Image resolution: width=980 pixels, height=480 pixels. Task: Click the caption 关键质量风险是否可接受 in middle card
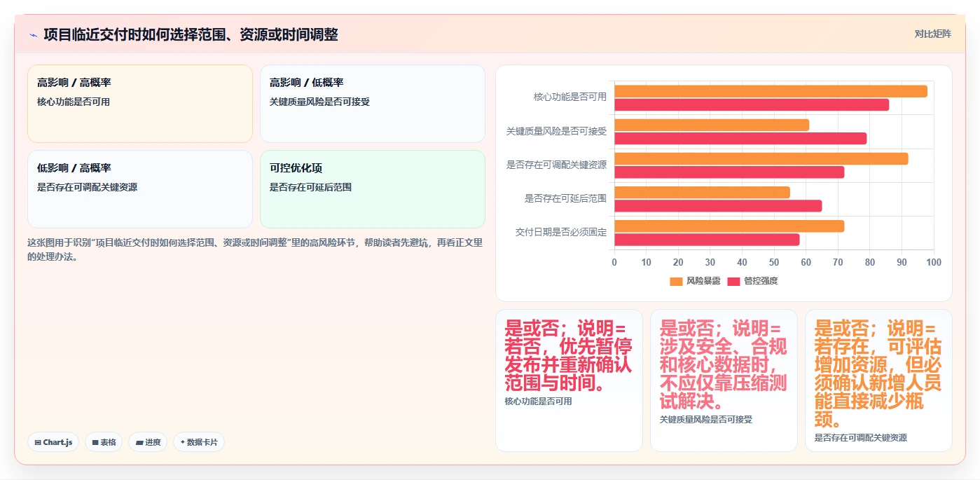click(x=705, y=420)
